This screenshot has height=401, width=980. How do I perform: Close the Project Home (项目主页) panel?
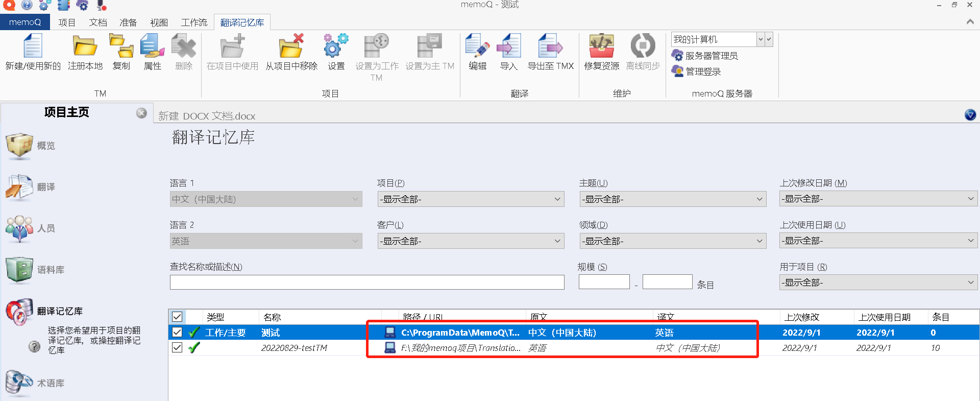[x=141, y=113]
